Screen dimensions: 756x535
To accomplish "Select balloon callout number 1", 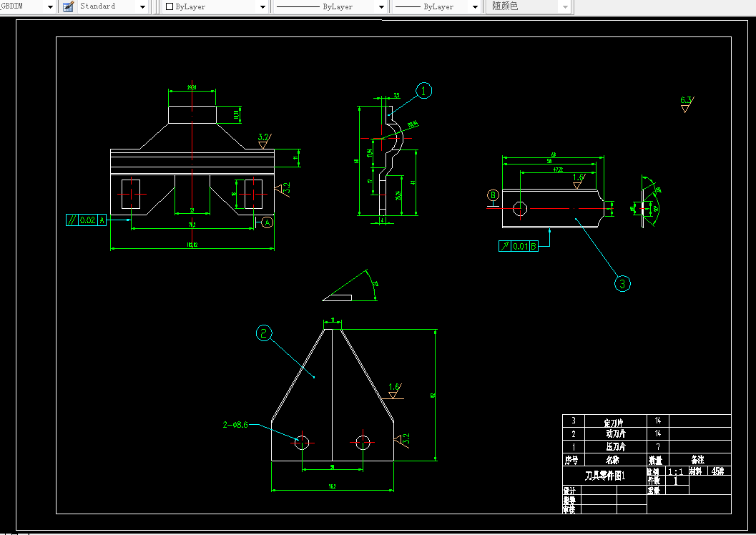I will (424, 91).
